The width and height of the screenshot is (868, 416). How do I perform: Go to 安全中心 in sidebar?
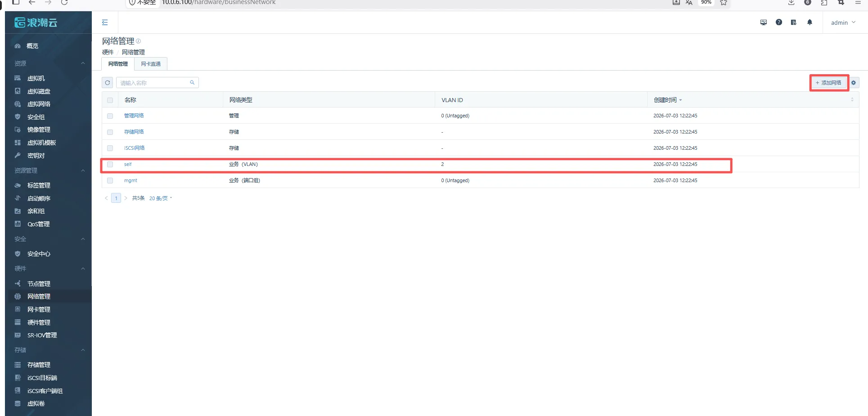(39, 254)
